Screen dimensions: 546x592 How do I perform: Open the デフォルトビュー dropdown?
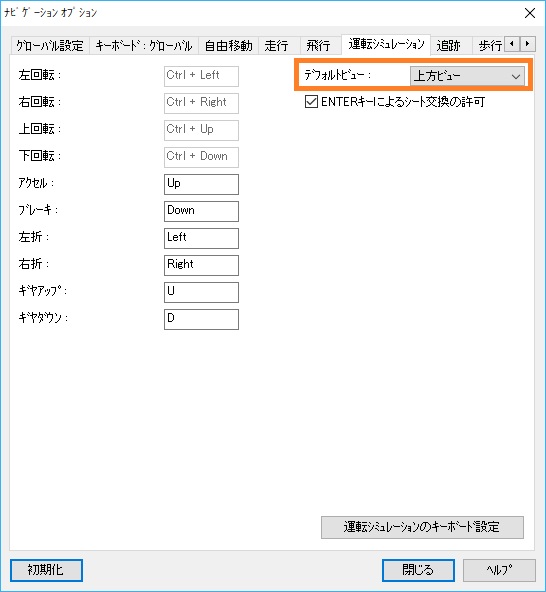point(467,76)
